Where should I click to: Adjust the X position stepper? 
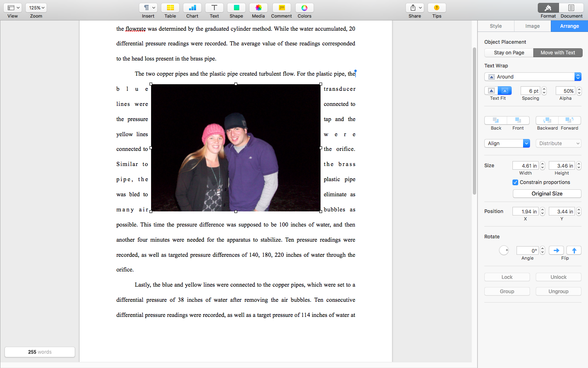click(542, 211)
